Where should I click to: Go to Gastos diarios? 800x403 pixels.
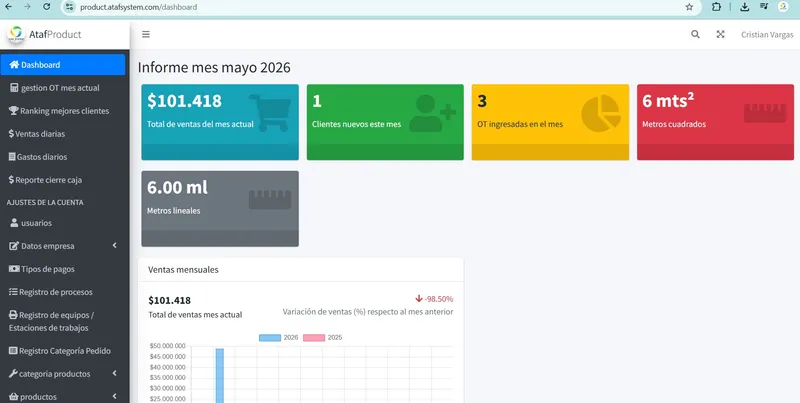pyautogui.click(x=65, y=157)
